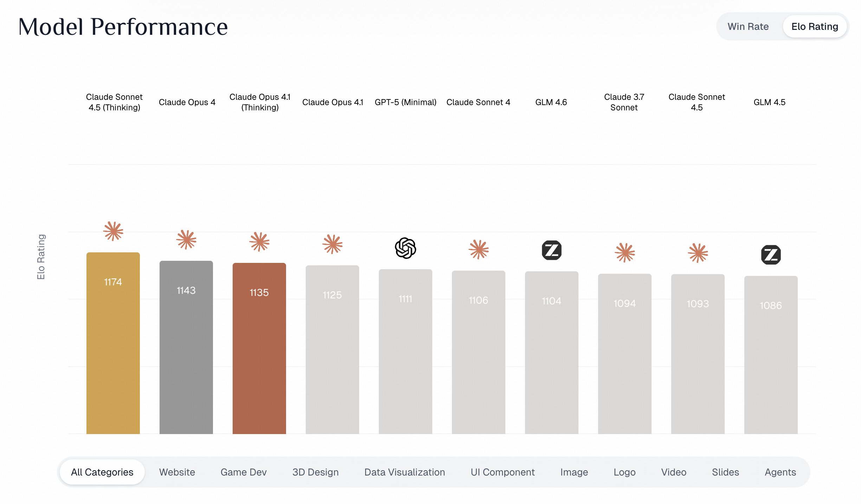Click Anthropic logo above Claude Opus 4 bar
Image resolution: width=861 pixels, height=504 pixels.
(x=186, y=240)
